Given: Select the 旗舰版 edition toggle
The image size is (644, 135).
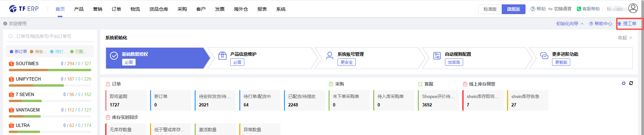Looking at the screenshot, I should coord(513,9).
